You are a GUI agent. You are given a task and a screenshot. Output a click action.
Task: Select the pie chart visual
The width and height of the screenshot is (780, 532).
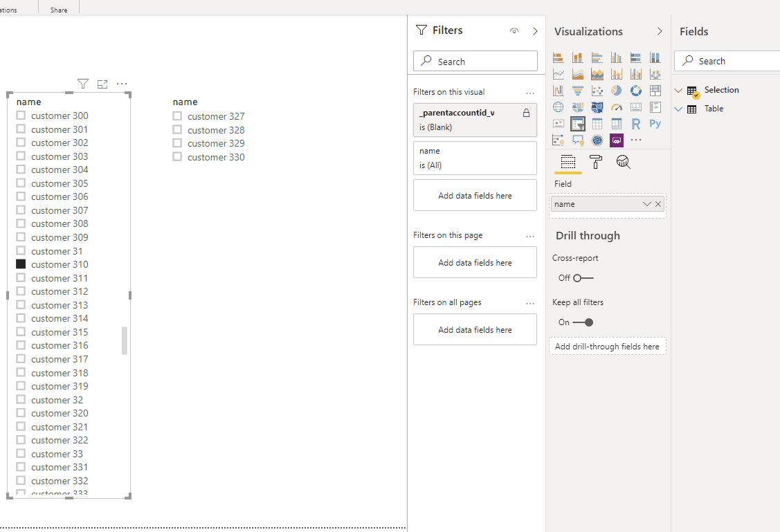tap(617, 91)
